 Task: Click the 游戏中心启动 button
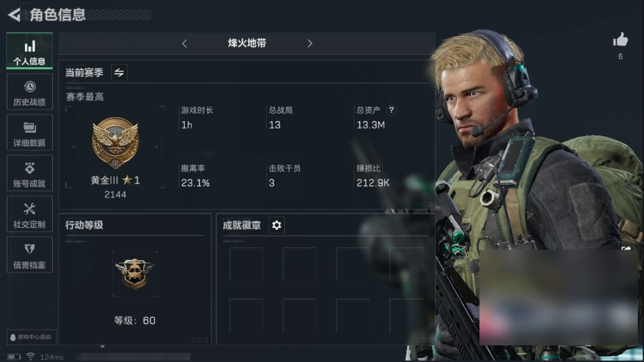click(32, 337)
